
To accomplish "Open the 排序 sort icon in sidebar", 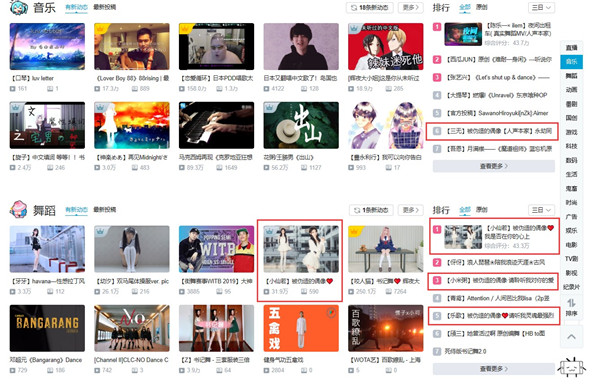I will click(571, 307).
